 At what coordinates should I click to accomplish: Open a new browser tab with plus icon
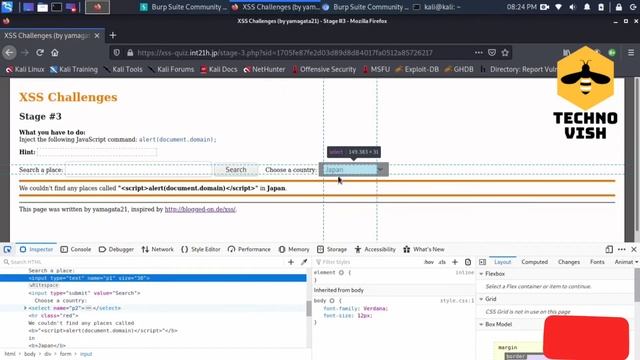[x=113, y=36]
